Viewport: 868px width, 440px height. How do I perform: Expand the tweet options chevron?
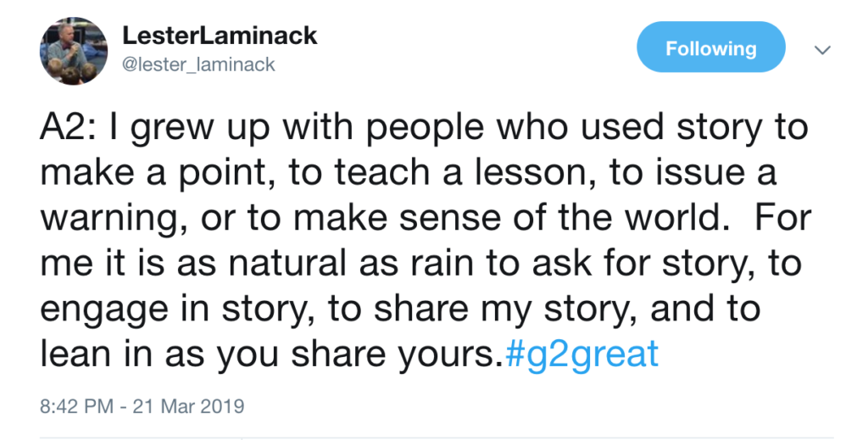pyautogui.click(x=822, y=50)
